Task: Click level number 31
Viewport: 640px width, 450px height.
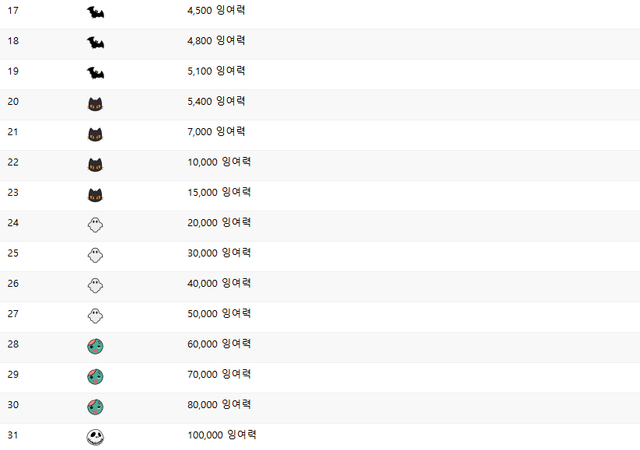Action: tap(13, 435)
